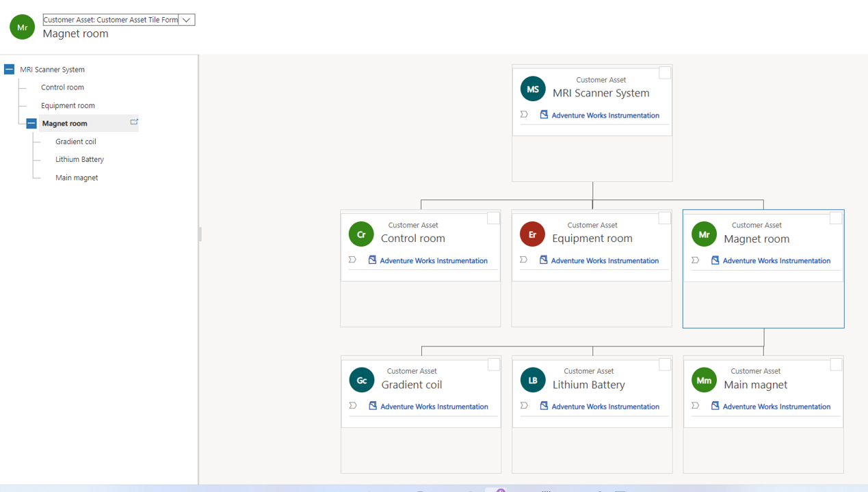Select Main magnet in the tree

pos(77,178)
